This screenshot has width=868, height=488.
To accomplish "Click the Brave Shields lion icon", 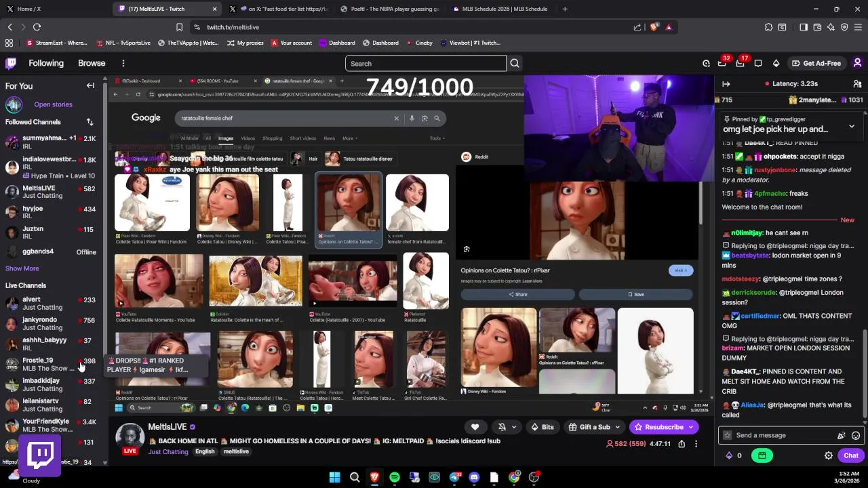I will 654,27.
